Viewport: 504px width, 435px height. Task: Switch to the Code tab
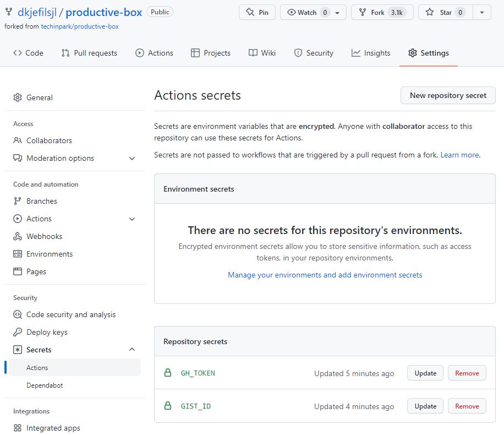(x=28, y=53)
